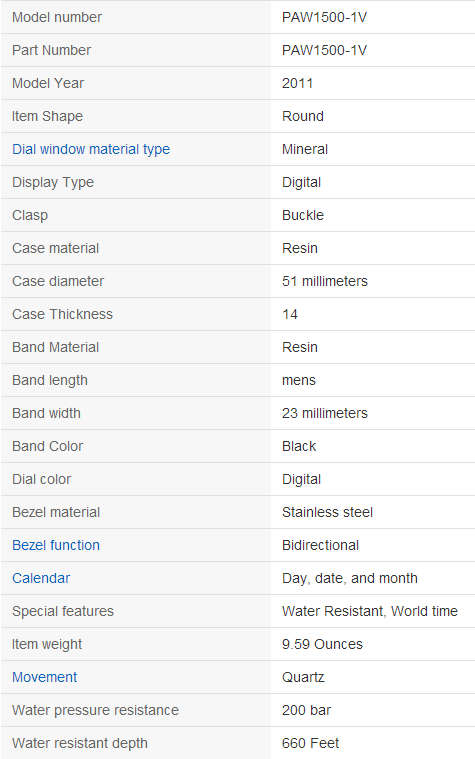Viewport: 475px width, 759px height.
Task: Click the Water Resistant, World time text
Action: click(370, 611)
